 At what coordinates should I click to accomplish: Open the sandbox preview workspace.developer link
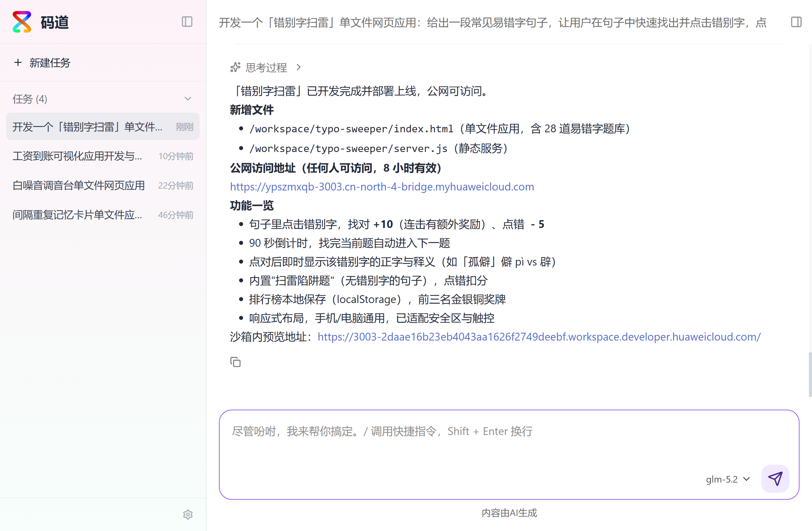coord(539,336)
